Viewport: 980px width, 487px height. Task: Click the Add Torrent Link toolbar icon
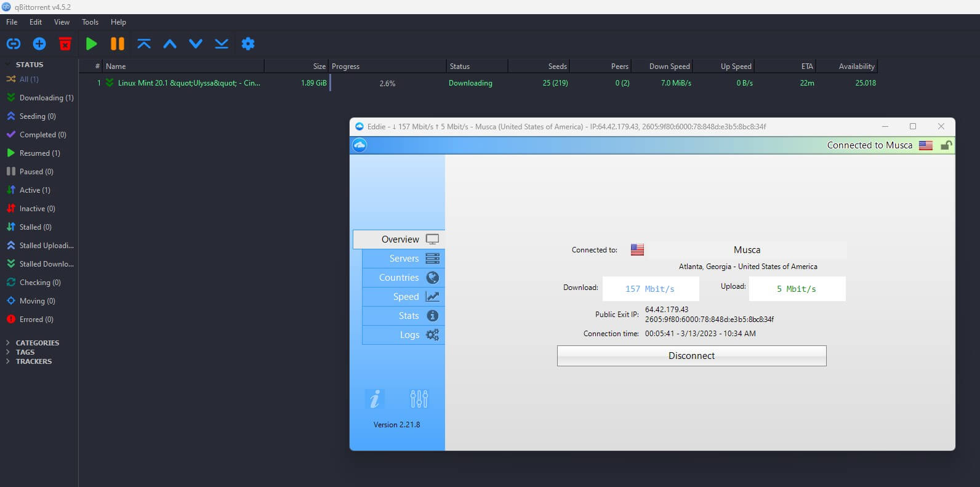click(14, 44)
